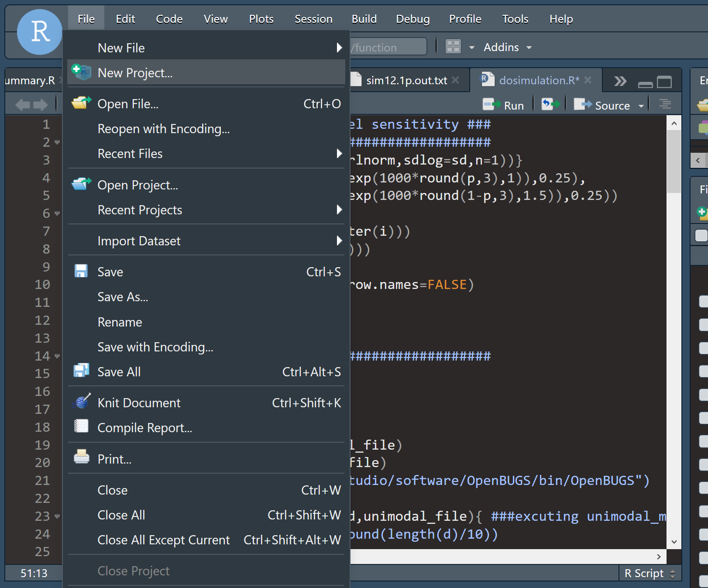Viewport: 708px width, 588px height.
Task: Open the Session menu
Action: [313, 19]
